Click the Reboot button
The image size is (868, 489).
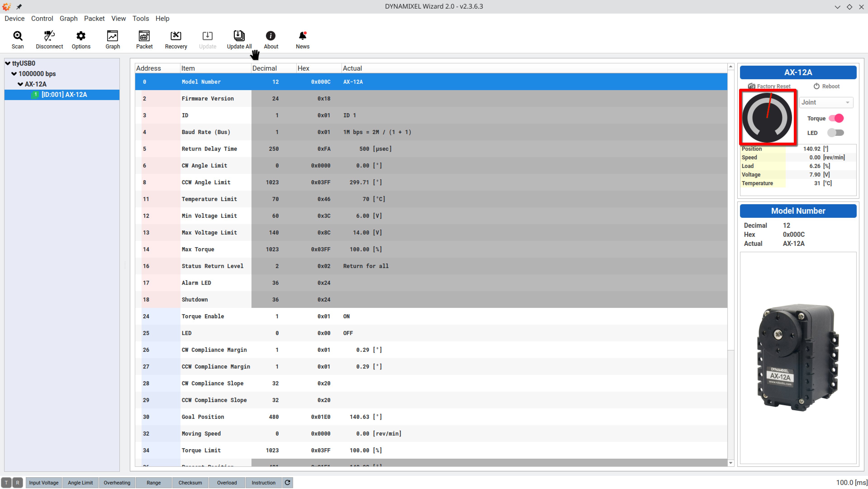[x=826, y=86]
